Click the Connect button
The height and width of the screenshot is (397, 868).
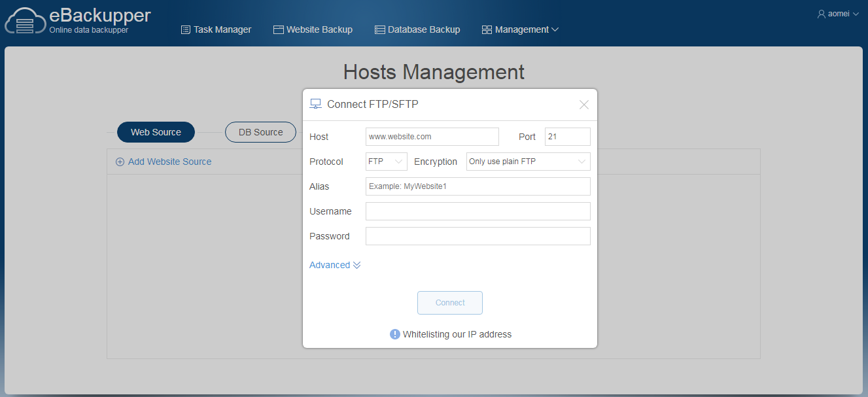450,303
